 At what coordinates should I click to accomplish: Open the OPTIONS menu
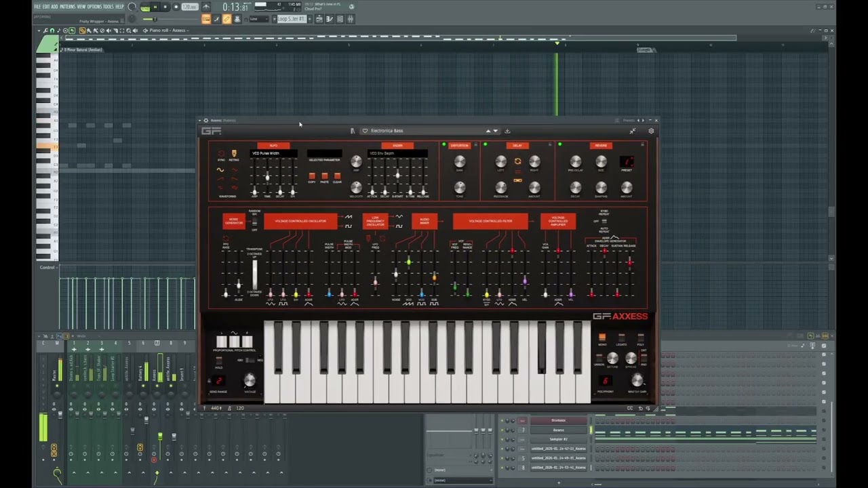(x=94, y=7)
